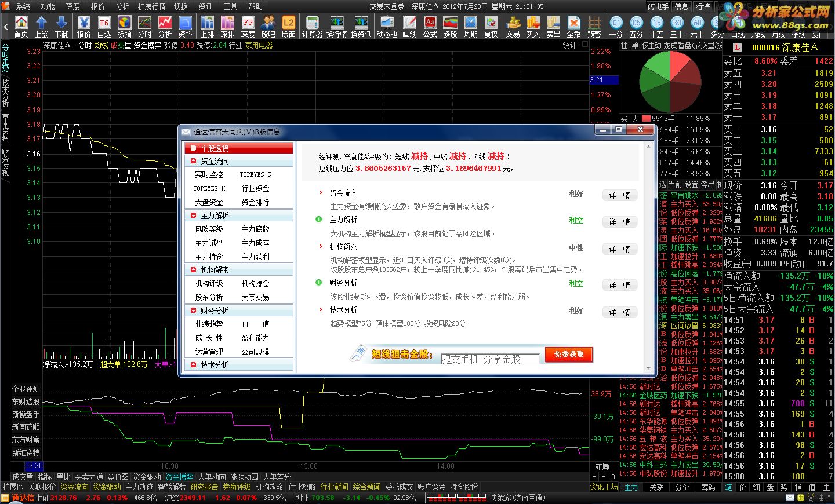Collapse toolbar with left chevron arrow
This screenshot has height=504, width=835.
pos(6,27)
